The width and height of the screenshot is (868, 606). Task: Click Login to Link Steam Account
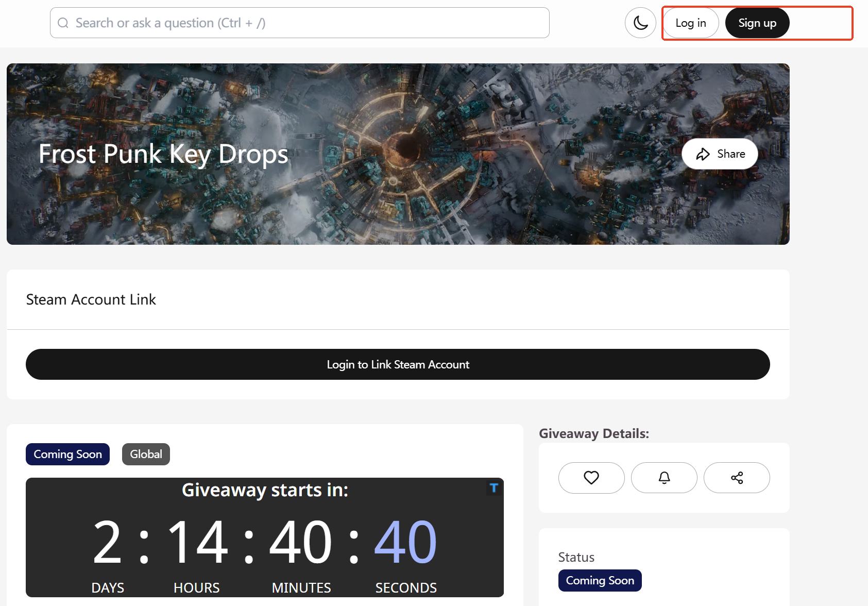coord(398,364)
